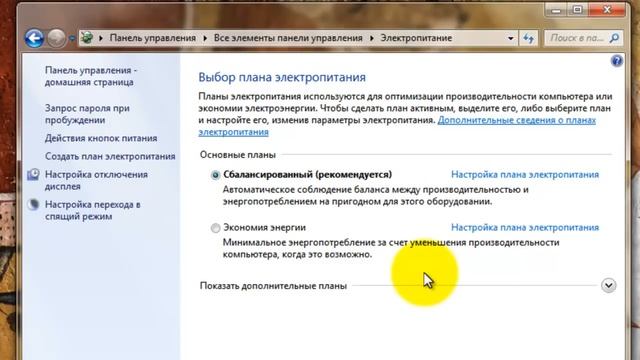Refresh the page with the address bar button
Image resolution: width=640 pixels, height=360 pixels.
[x=529, y=38]
